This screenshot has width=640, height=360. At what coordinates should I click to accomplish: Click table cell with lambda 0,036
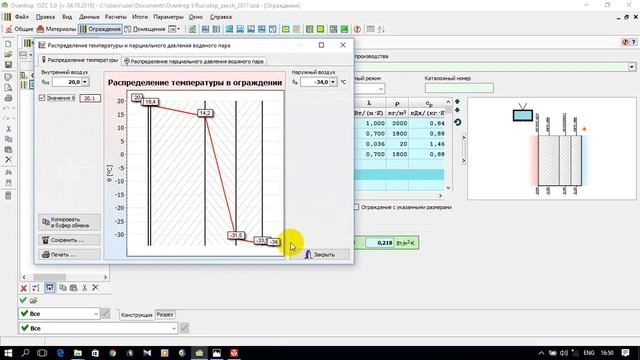tap(370, 144)
